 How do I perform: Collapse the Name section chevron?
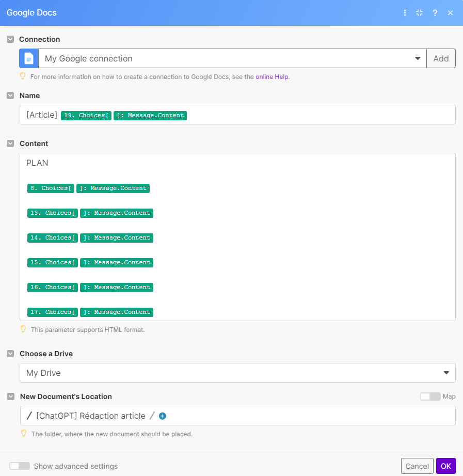click(10, 96)
